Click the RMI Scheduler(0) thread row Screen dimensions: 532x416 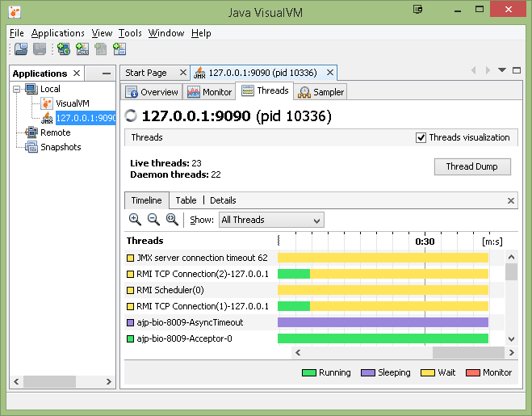[314, 290]
